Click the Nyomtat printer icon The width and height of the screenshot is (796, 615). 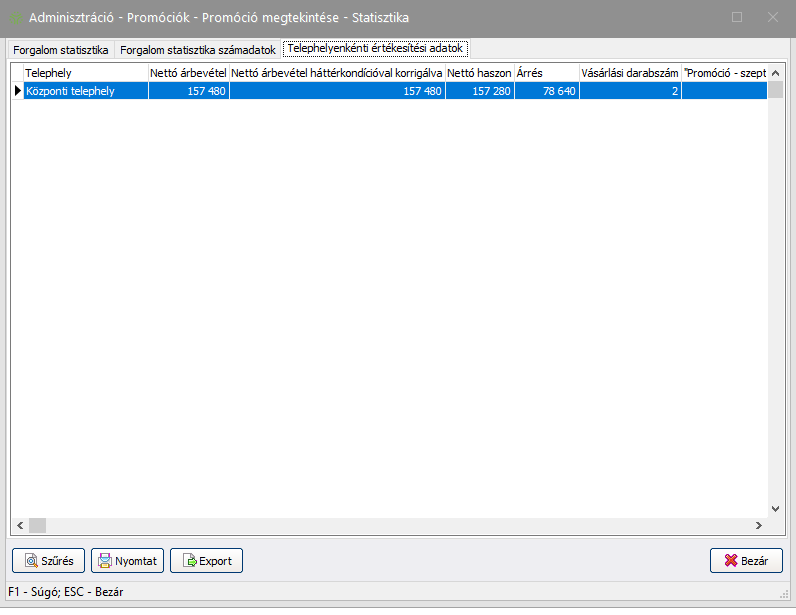tap(105, 561)
